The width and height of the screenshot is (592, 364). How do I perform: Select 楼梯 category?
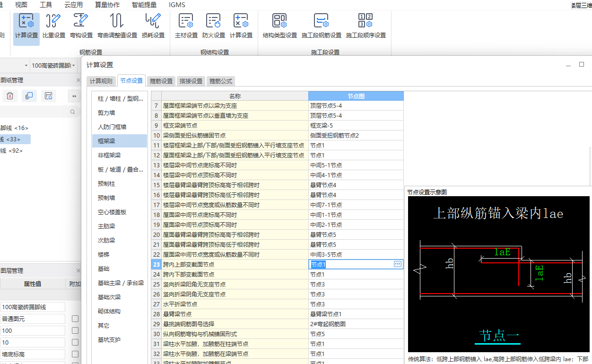coord(120,254)
